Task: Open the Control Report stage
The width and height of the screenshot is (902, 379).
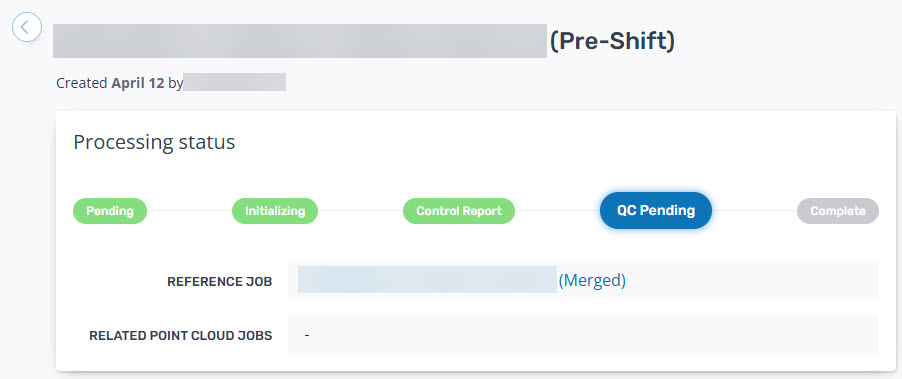Action: click(x=458, y=211)
